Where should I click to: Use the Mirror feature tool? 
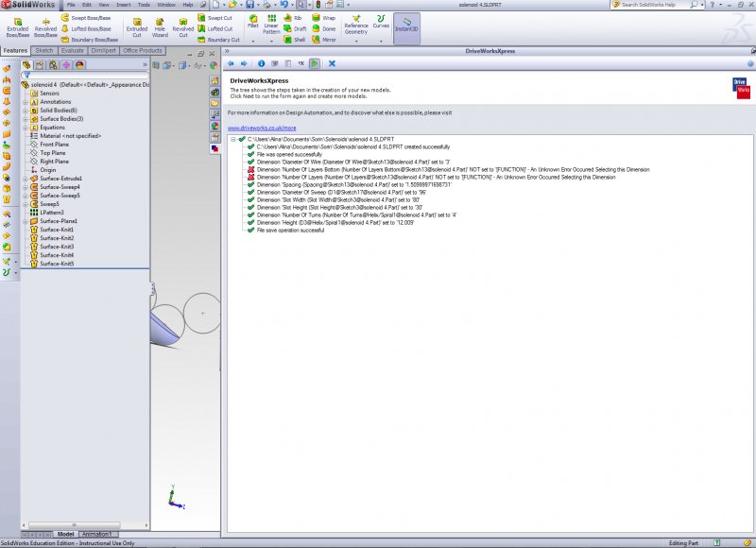coord(324,40)
